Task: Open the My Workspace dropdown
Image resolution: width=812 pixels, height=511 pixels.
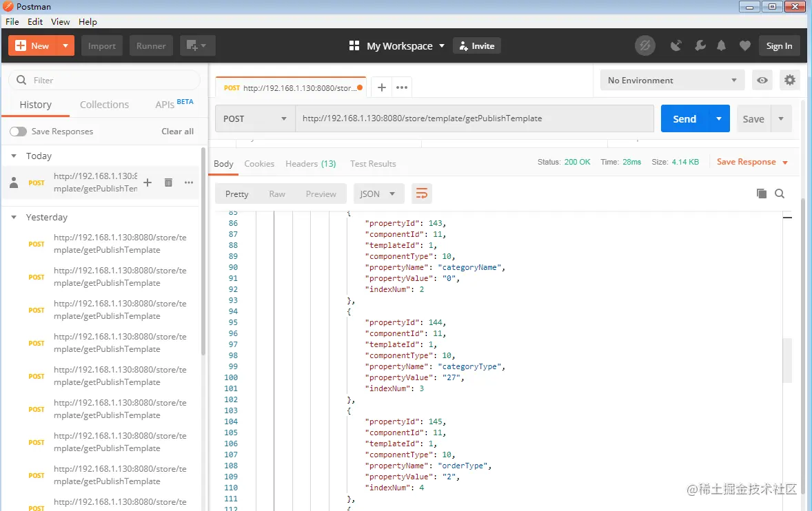Action: tap(405, 46)
